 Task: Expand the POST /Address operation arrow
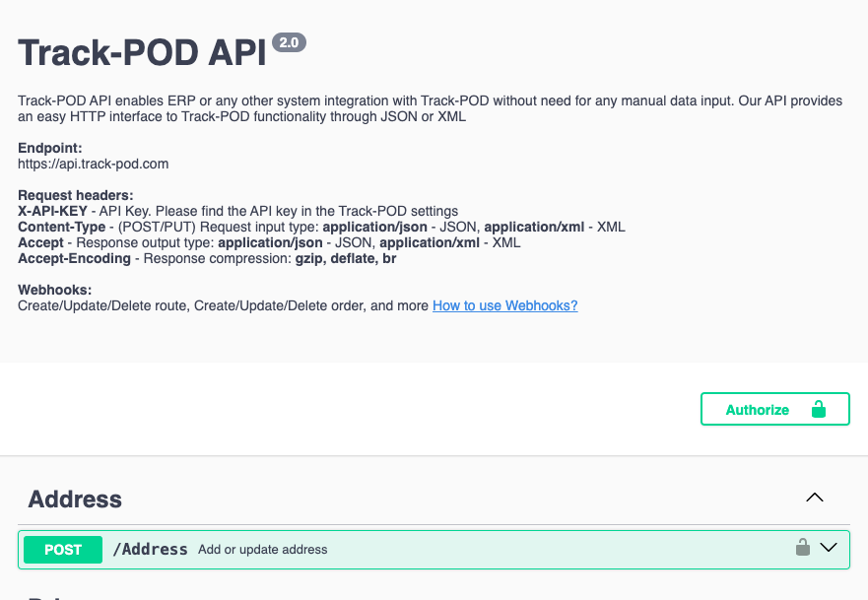click(829, 548)
